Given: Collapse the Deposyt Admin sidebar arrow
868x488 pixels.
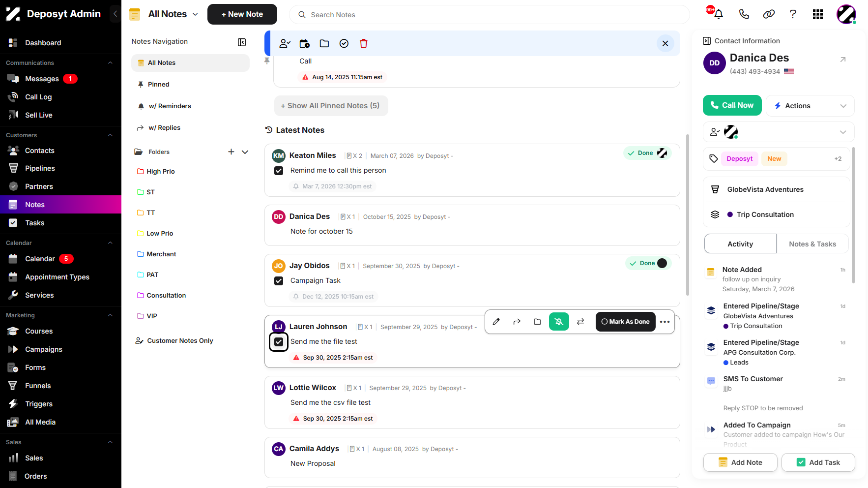Looking at the screenshot, I should pyautogui.click(x=115, y=14).
